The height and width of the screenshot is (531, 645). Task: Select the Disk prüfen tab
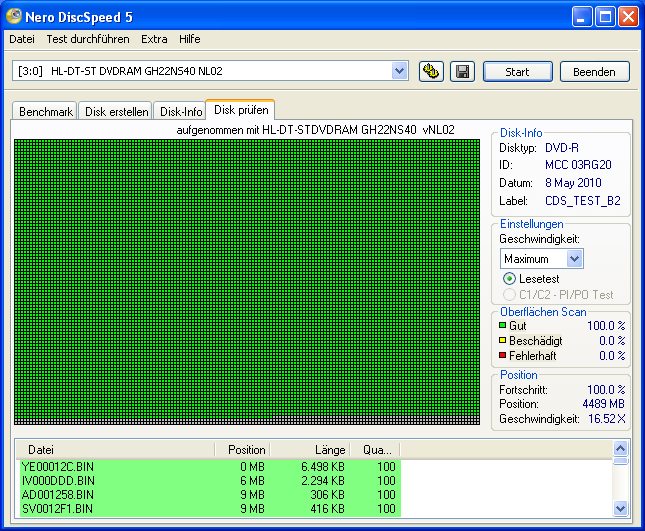(241, 110)
